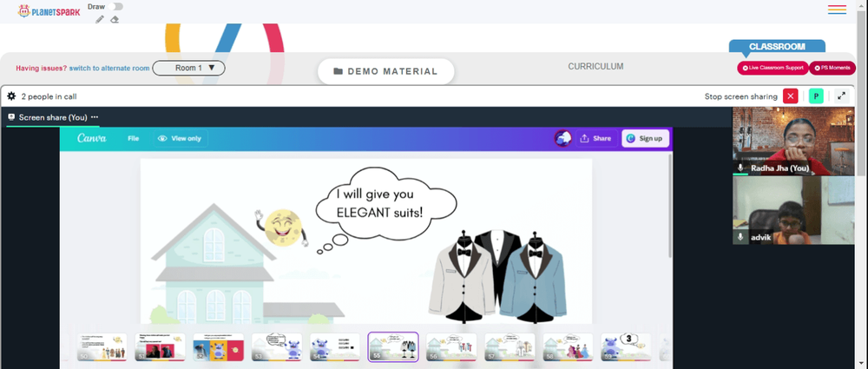Image resolution: width=868 pixels, height=369 pixels.
Task: Click Radha Jha microphone icon
Action: tap(740, 168)
